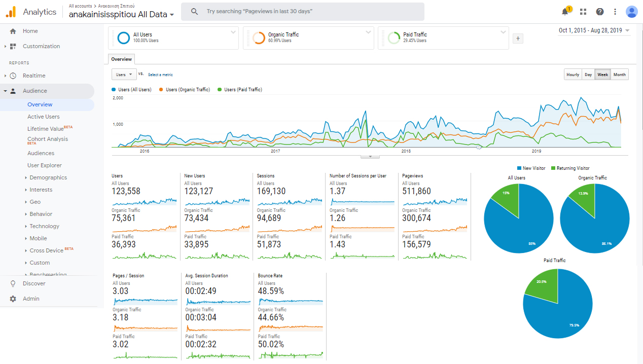Screen dimensions: 643x364
Task: Open Active Users report in sidebar
Action: pyautogui.click(x=43, y=117)
